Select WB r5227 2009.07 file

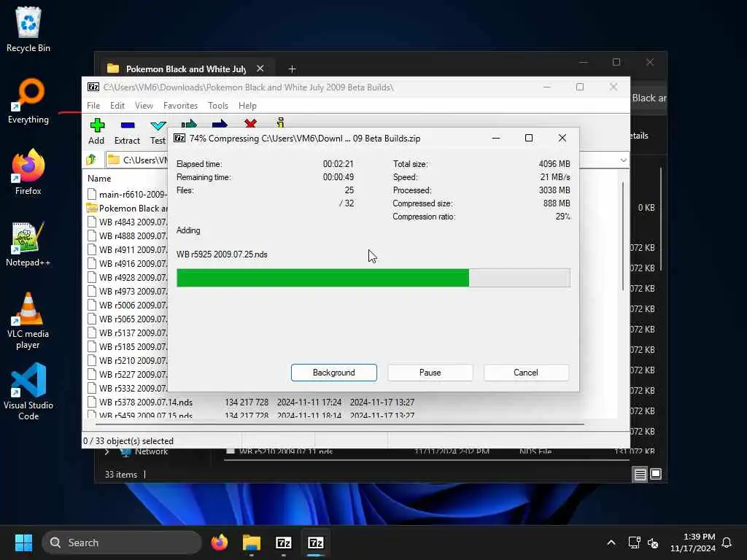tap(127, 374)
